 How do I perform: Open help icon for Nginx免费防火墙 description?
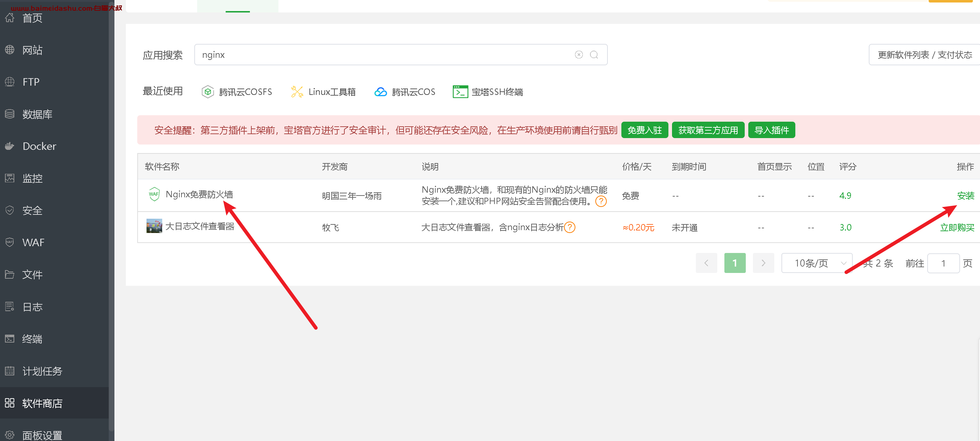coord(601,201)
